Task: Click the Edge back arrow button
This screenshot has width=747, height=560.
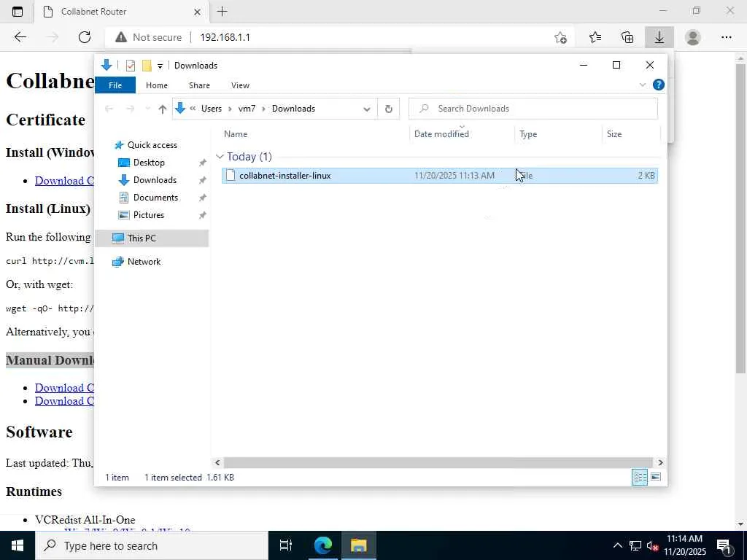Action: pyautogui.click(x=20, y=37)
